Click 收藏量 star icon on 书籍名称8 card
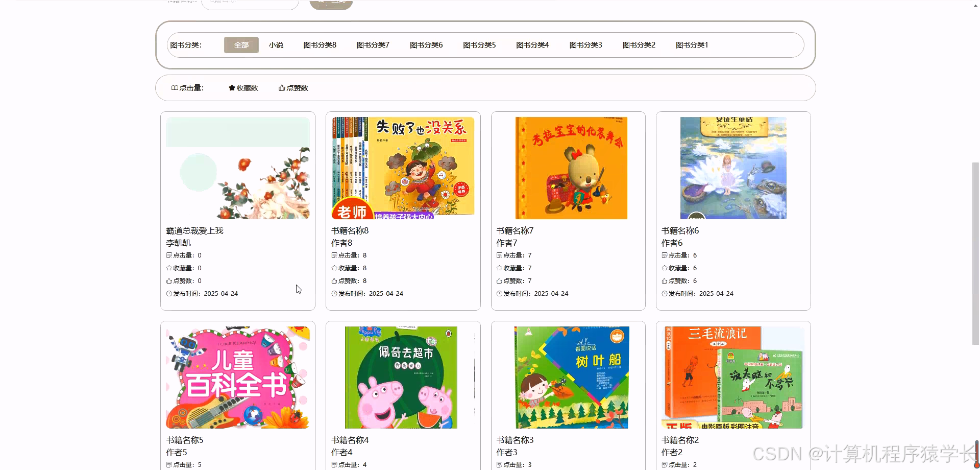 click(334, 268)
